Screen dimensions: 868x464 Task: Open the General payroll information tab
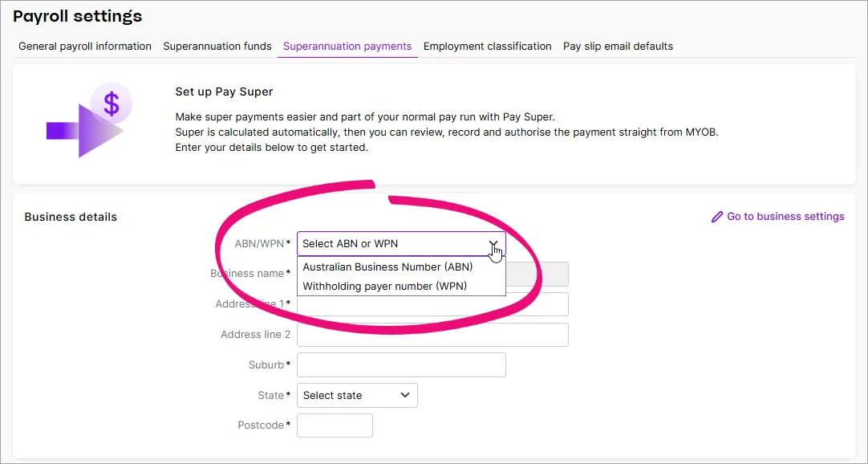(x=85, y=47)
